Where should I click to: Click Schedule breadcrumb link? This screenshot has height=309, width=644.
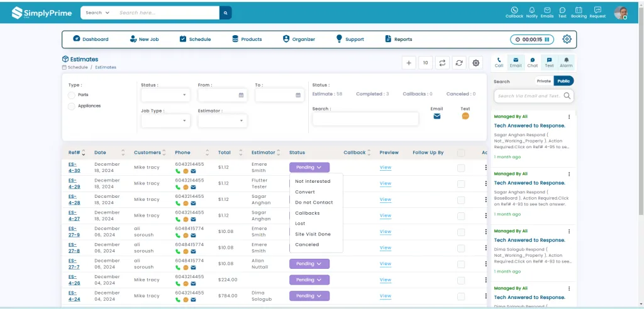pyautogui.click(x=77, y=67)
